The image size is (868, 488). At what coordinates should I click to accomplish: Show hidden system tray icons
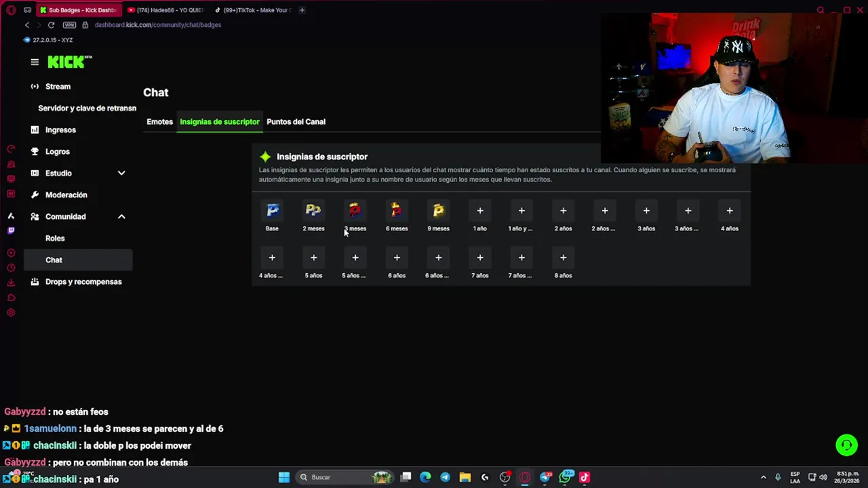(763, 477)
